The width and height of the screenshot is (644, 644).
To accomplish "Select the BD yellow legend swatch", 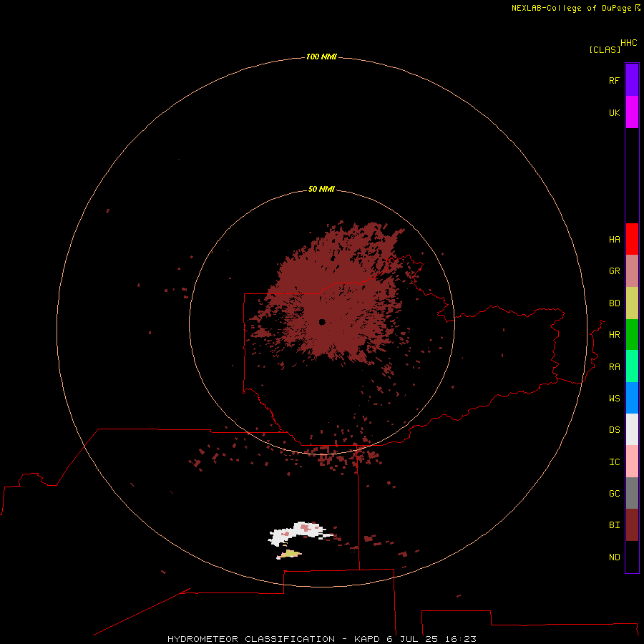I will [632, 303].
